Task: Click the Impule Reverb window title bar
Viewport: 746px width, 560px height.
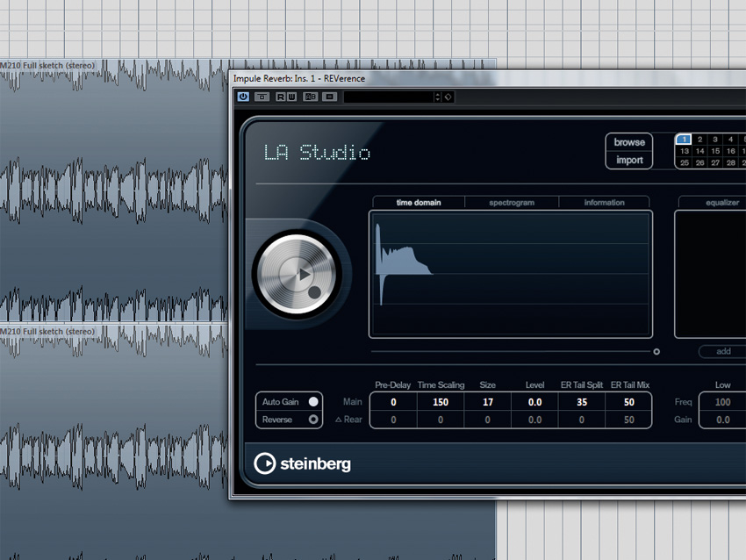Action: (x=488, y=78)
